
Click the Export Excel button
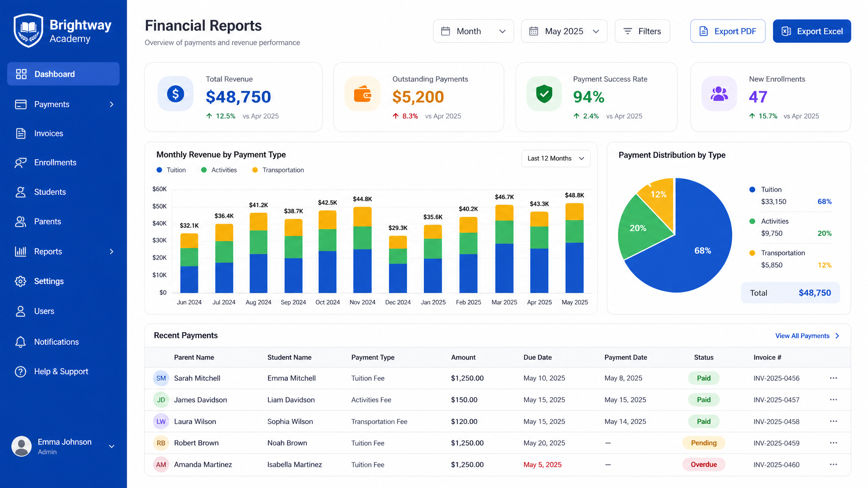(x=812, y=31)
